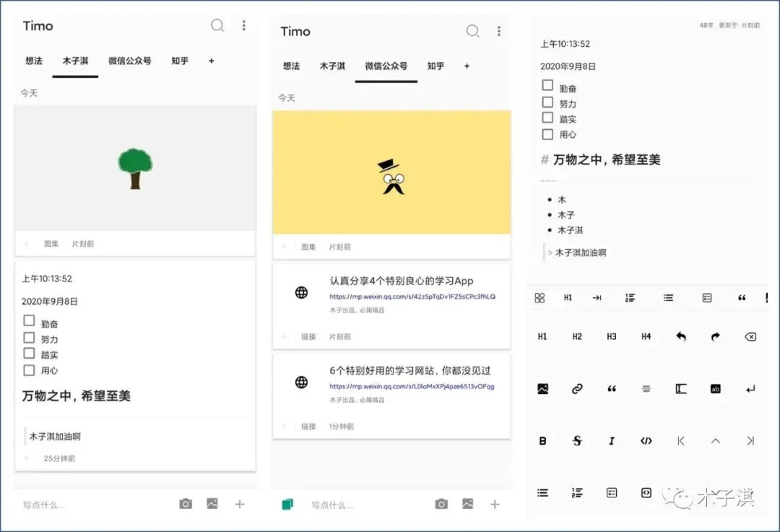The image size is (780, 532).
Task: Tap the picture icon in the left screen's bottom bar
Action: [x=212, y=504]
